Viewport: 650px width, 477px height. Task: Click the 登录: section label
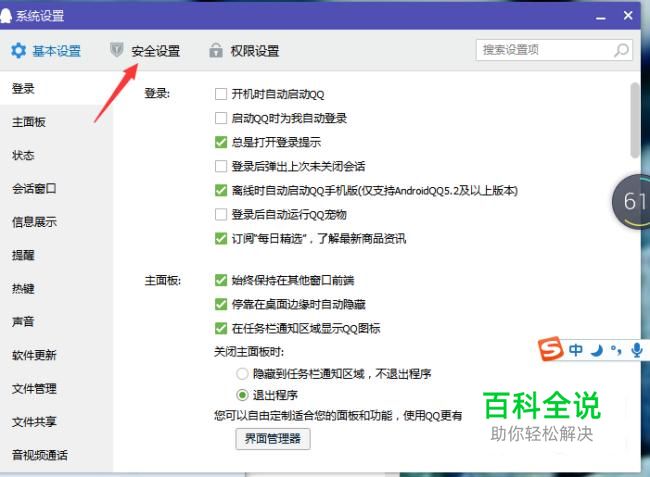[157, 93]
